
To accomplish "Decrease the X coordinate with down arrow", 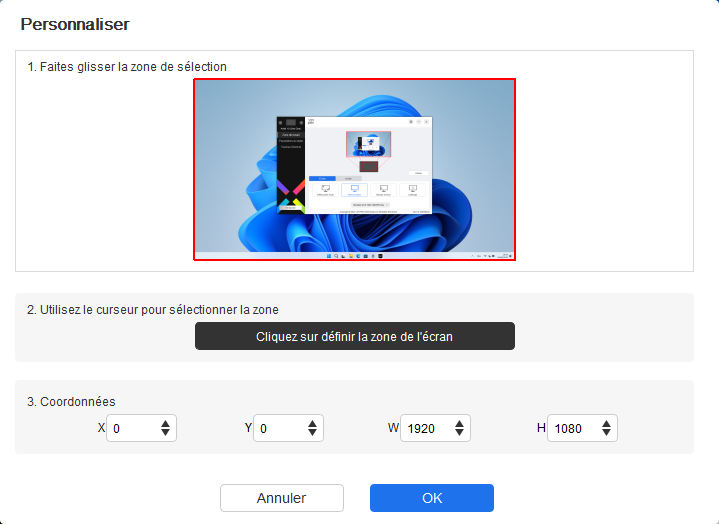I will click(166, 432).
